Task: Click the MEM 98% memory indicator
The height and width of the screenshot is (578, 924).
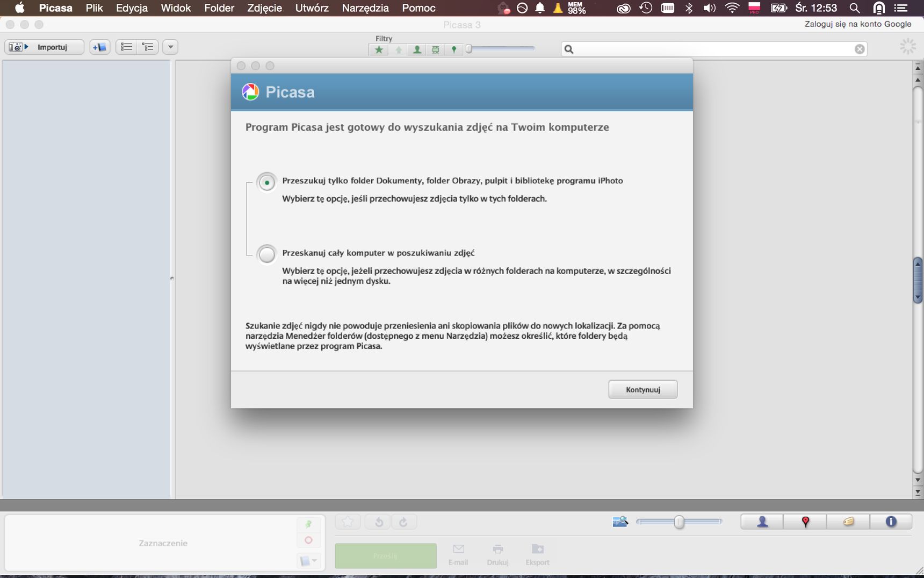Action: click(x=576, y=8)
